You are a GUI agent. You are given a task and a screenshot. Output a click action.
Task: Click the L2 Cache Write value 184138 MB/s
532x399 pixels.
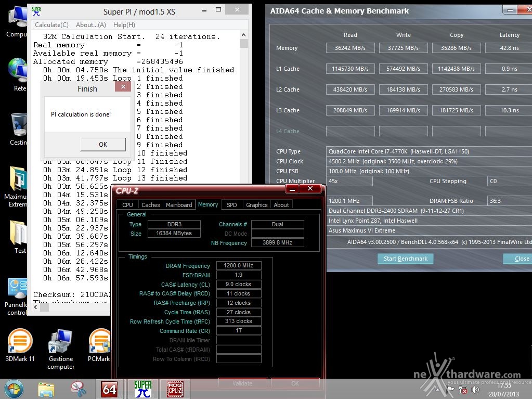click(x=403, y=89)
